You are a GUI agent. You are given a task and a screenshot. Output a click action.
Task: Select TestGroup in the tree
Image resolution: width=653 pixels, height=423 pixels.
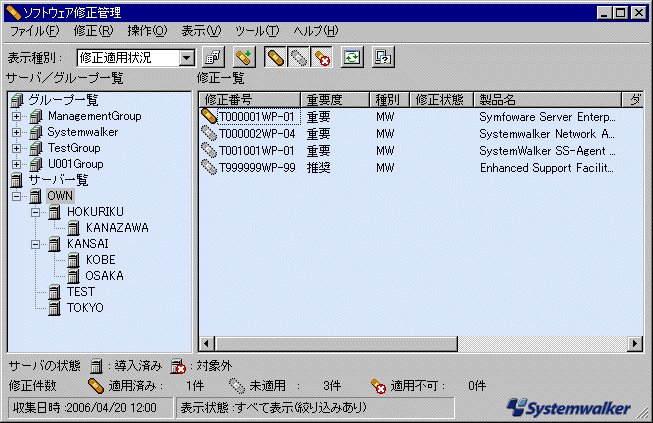(x=74, y=148)
